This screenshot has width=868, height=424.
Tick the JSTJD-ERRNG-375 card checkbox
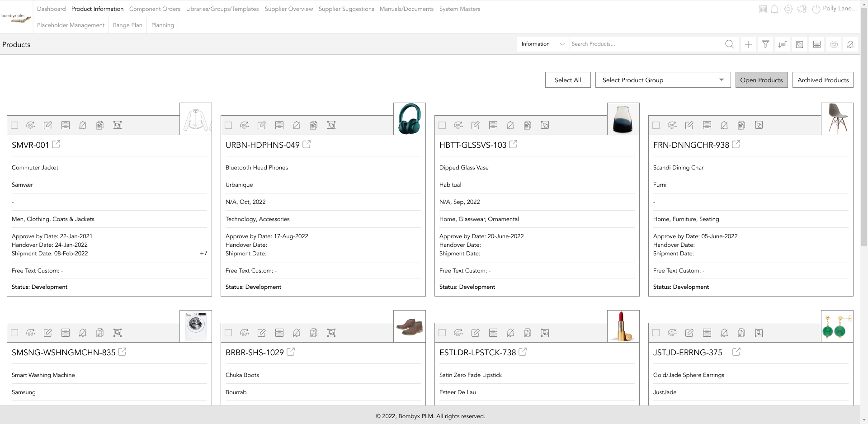tap(656, 333)
